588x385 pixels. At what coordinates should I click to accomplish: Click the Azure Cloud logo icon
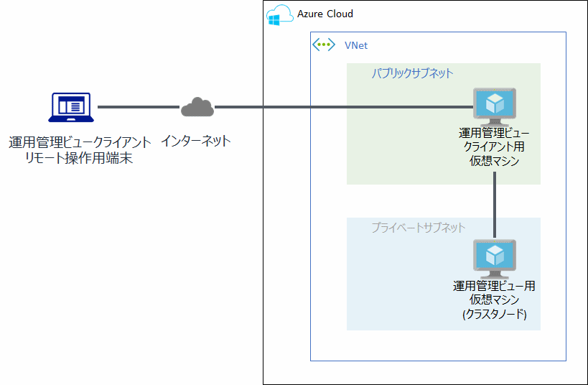pos(280,15)
